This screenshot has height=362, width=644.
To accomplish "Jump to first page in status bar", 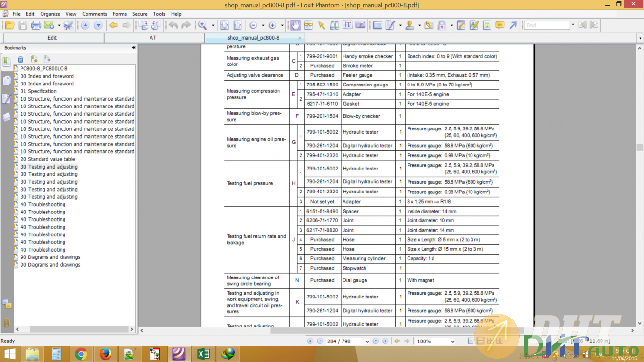I will pyautogui.click(x=310, y=341).
